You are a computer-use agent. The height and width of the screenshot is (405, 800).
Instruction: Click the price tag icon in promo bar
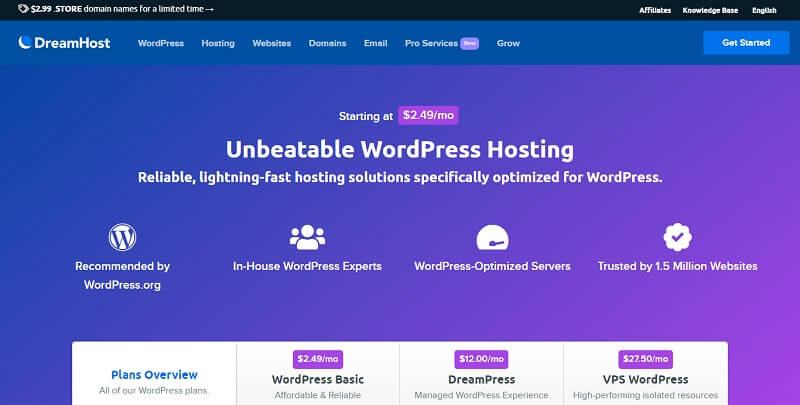(x=23, y=9)
